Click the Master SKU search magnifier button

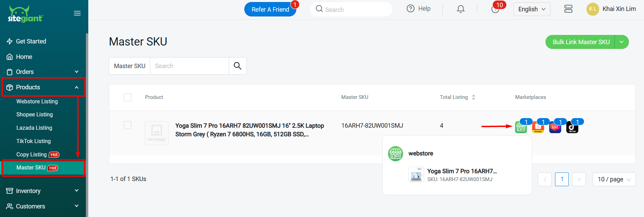pos(237,66)
